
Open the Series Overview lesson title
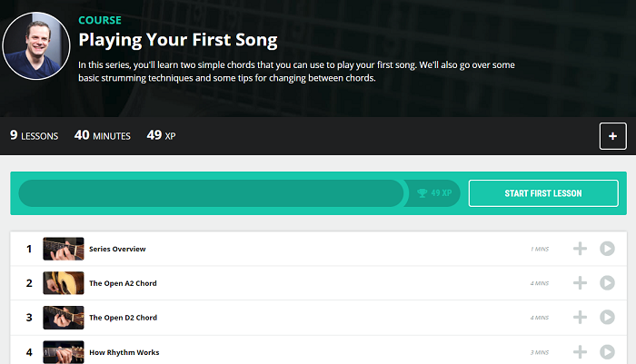[117, 249]
